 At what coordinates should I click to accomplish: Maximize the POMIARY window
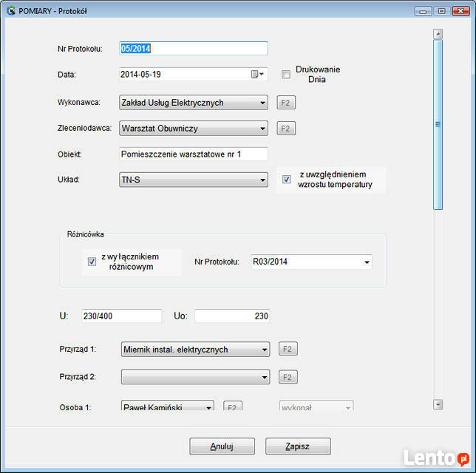click(442, 11)
